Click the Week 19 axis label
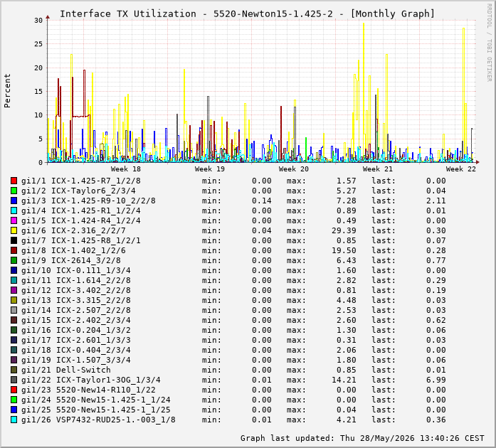496x448 pixels. pos(210,169)
